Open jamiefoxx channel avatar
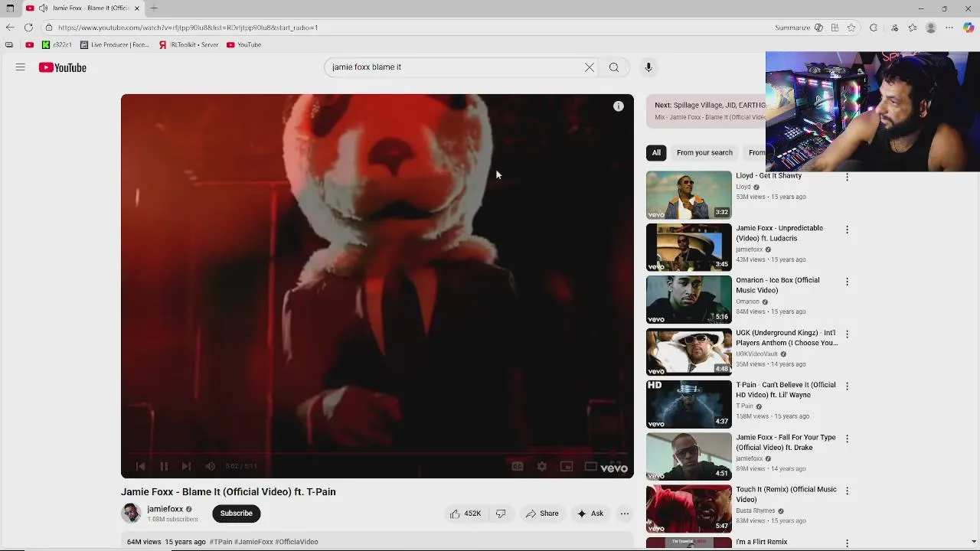The width and height of the screenshot is (980, 551). (x=131, y=514)
